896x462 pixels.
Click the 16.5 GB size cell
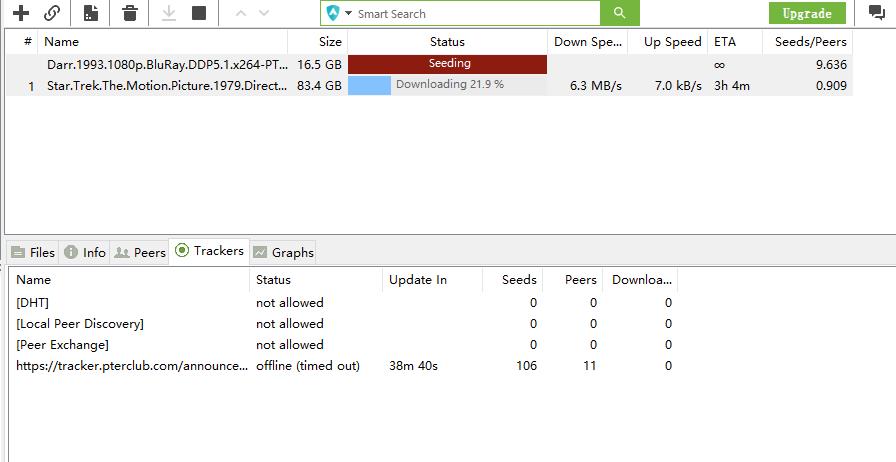coord(319,65)
